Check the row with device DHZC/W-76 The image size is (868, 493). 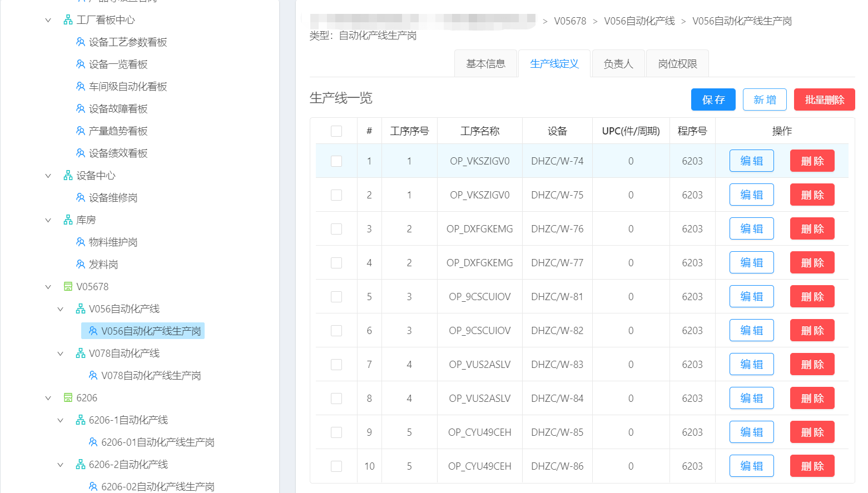click(x=336, y=229)
